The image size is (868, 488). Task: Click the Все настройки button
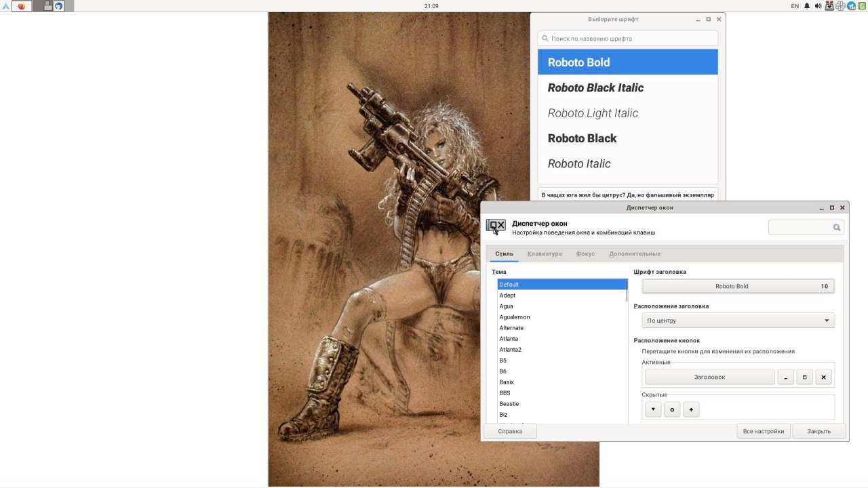(x=764, y=431)
